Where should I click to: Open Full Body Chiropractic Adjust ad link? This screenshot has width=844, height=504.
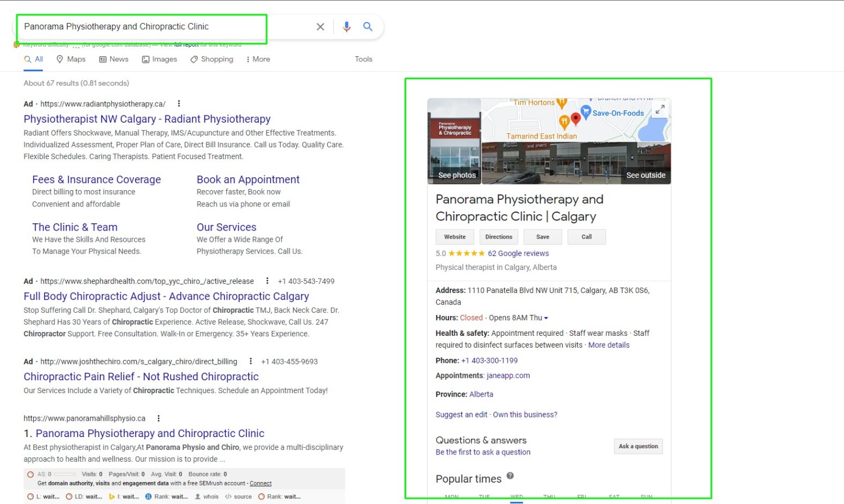pyautogui.click(x=166, y=296)
